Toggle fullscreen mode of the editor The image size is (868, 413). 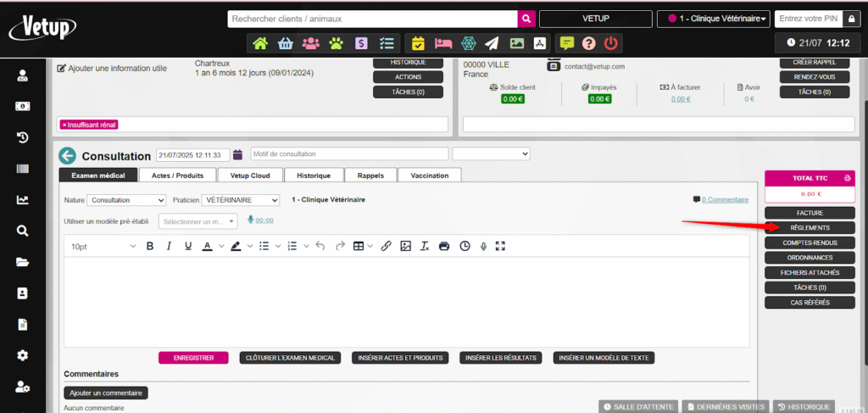tap(500, 246)
